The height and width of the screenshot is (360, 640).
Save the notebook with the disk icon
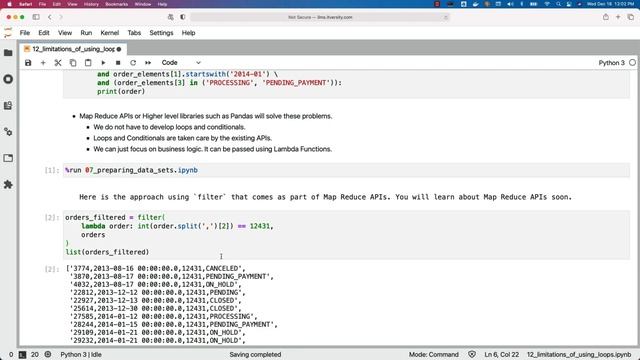28,63
